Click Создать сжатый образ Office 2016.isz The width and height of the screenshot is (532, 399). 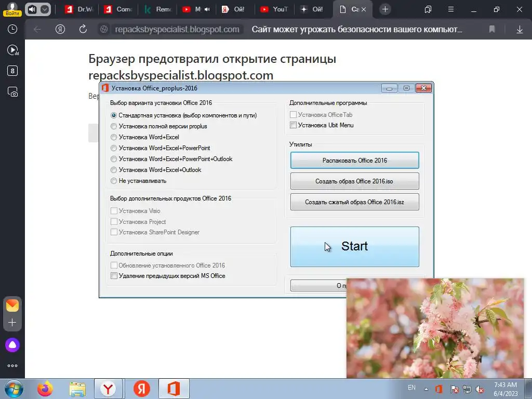354,202
